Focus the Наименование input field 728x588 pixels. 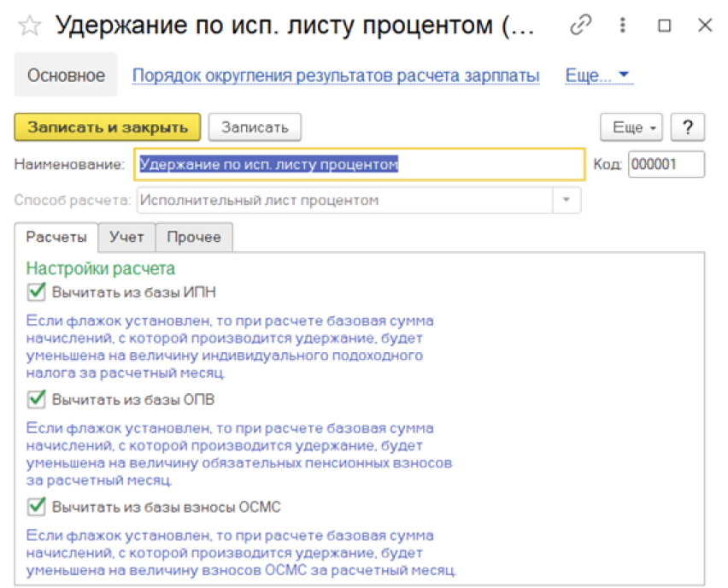coord(360,164)
